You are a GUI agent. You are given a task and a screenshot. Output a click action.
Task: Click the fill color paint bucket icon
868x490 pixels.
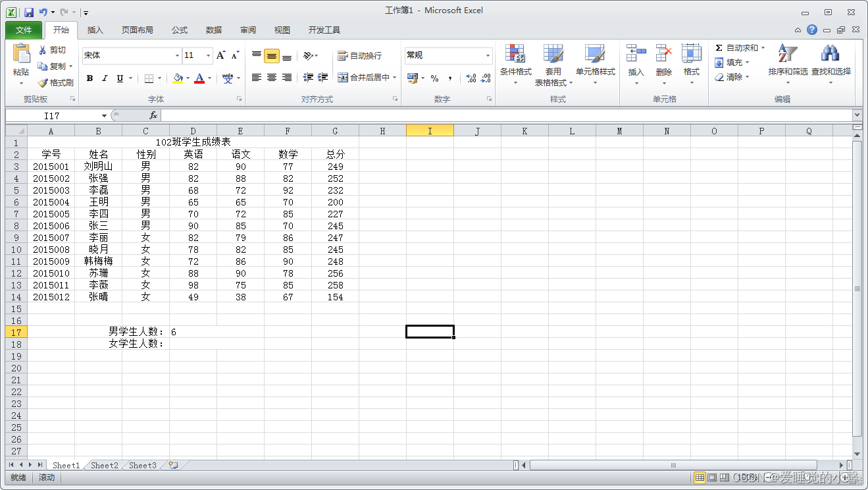(x=178, y=78)
